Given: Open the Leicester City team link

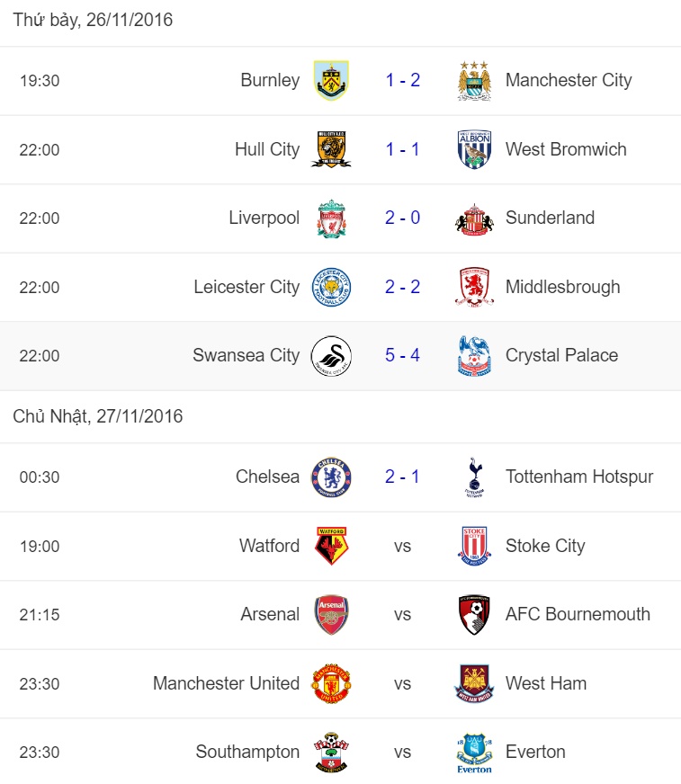Looking at the screenshot, I should pyautogui.click(x=246, y=287).
